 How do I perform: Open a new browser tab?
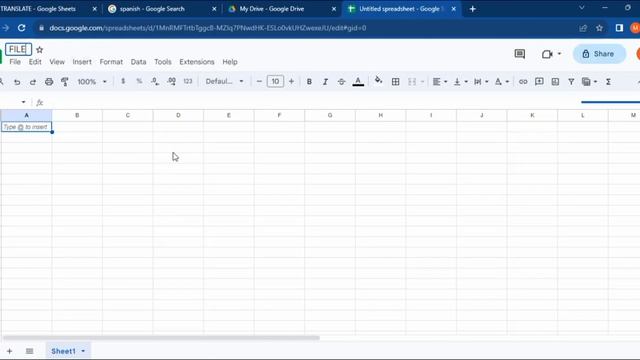(x=473, y=9)
